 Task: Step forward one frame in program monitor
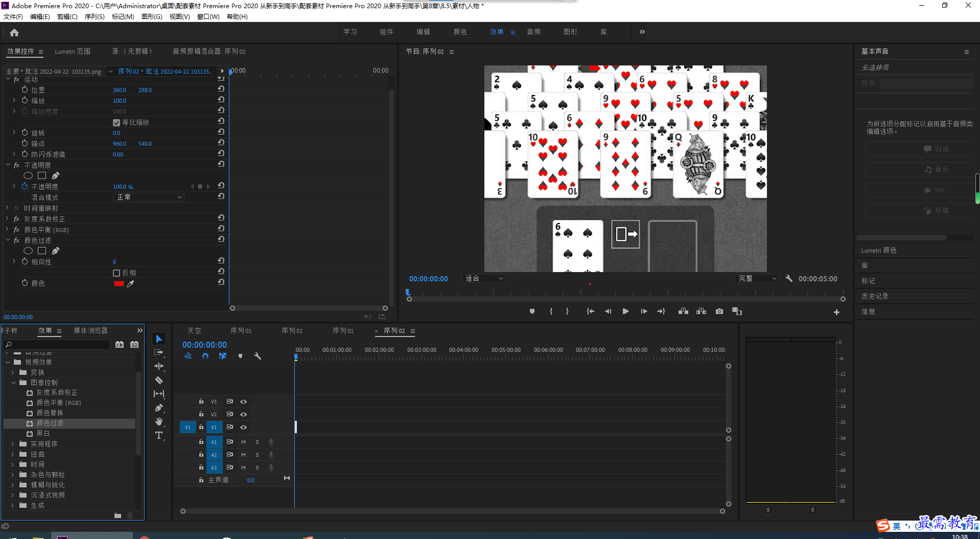tap(644, 311)
